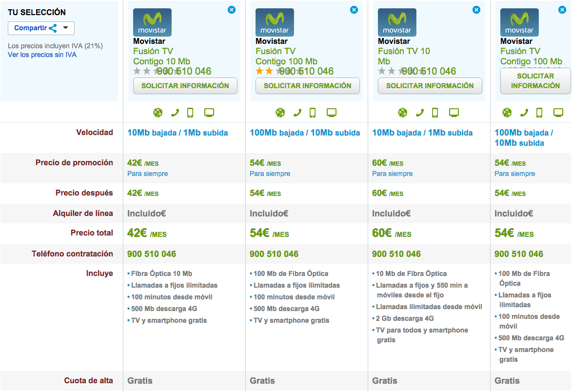Image resolution: width=572 pixels, height=392 pixels.
Task: Request information in the last column
Action: [535, 81]
